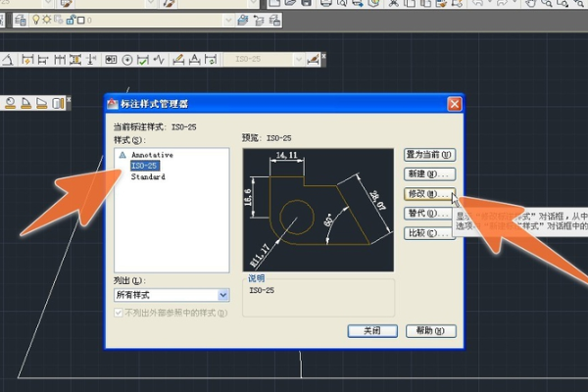Click the annotative triangle icon beside Annotative

[122, 155]
